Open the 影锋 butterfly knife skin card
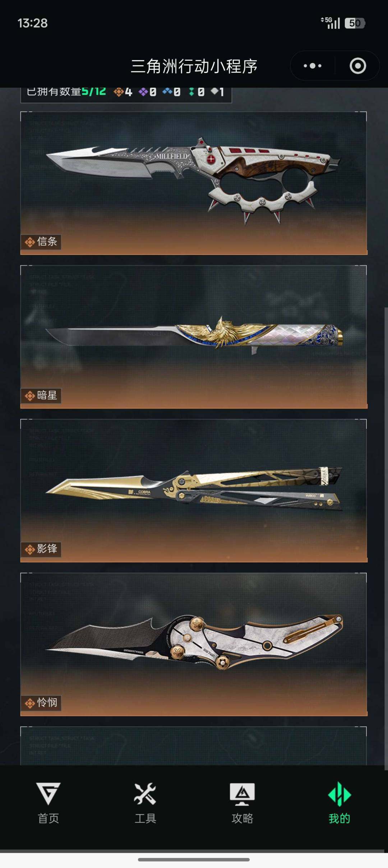 tap(194, 490)
